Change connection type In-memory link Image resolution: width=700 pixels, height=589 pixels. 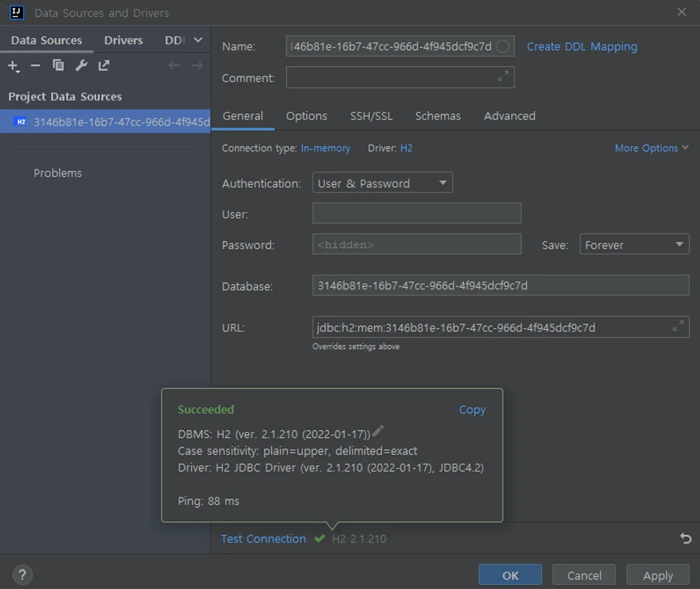coord(325,148)
